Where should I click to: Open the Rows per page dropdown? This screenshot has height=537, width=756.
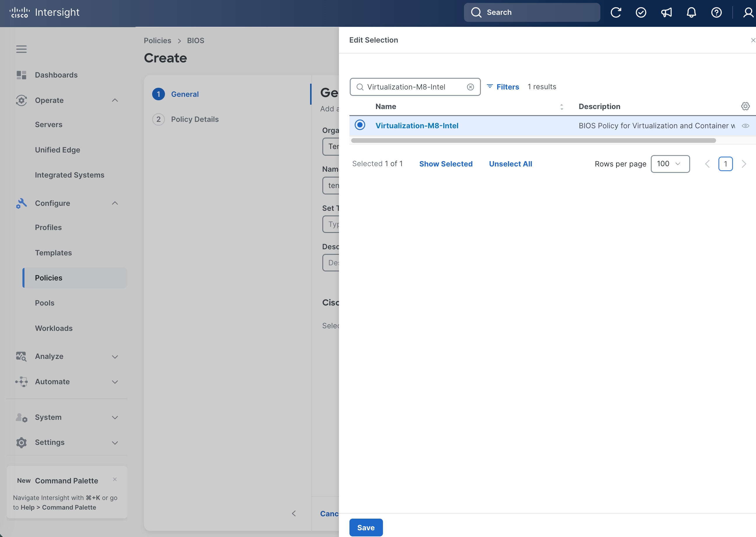click(670, 164)
